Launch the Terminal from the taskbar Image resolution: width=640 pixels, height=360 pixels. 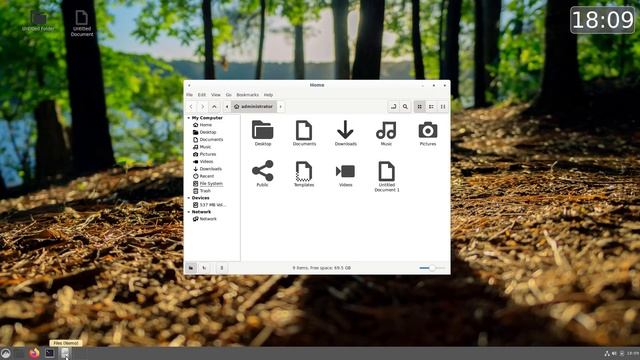(50, 353)
